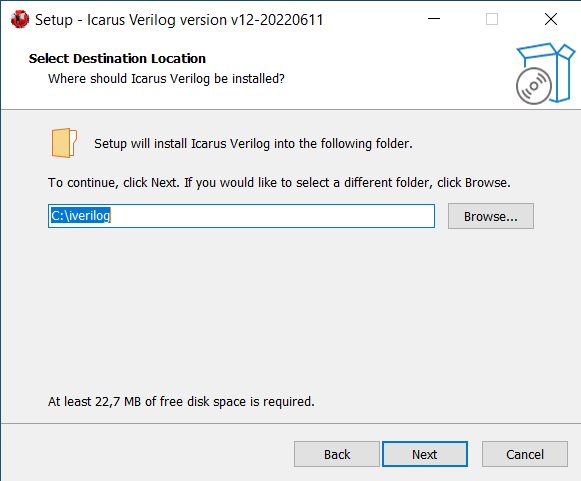Open the Browse... folder picker
581x481 pixels.
click(491, 216)
